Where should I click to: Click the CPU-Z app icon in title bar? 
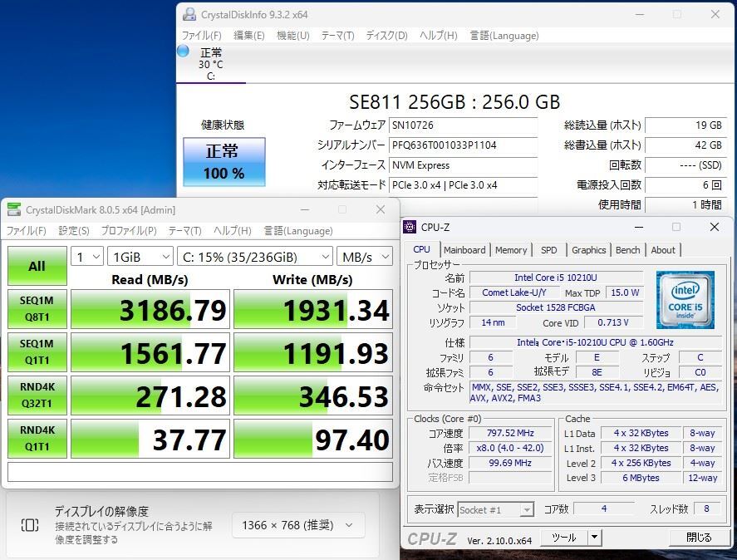[410, 227]
